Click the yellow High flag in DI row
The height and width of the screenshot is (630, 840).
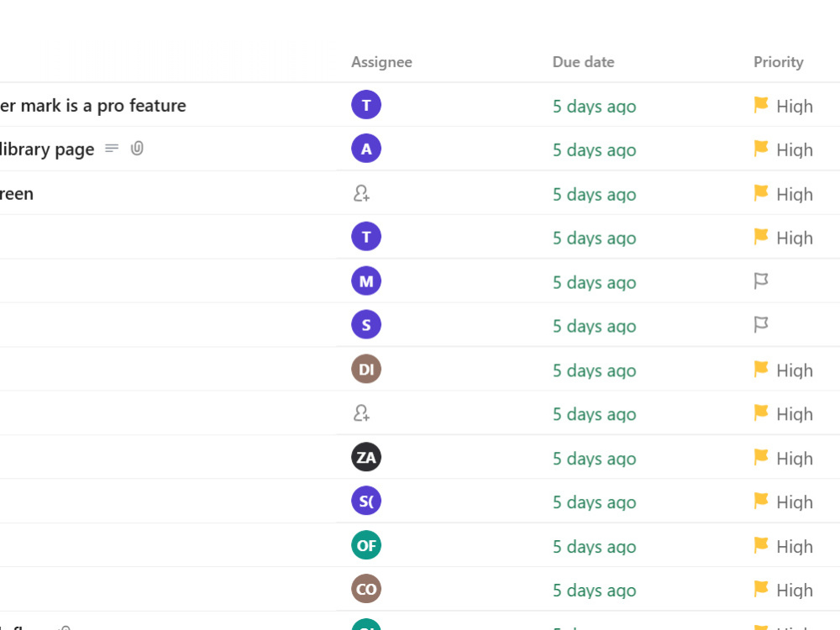pos(761,369)
